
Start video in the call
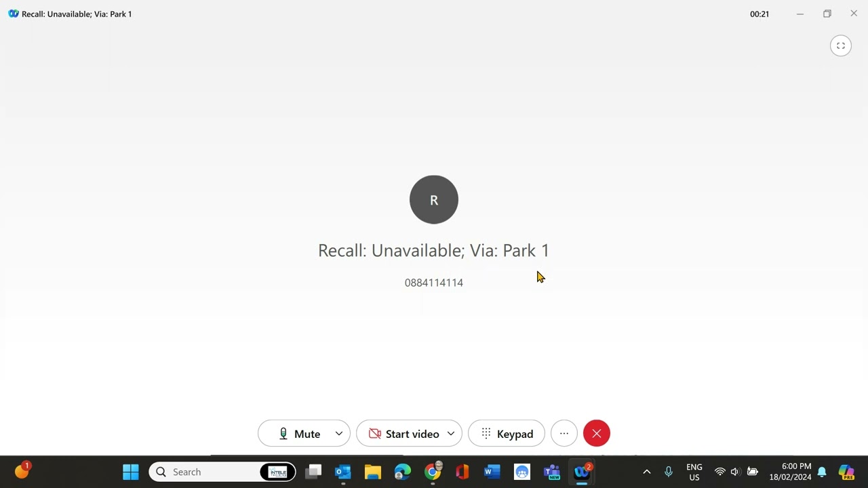point(403,434)
